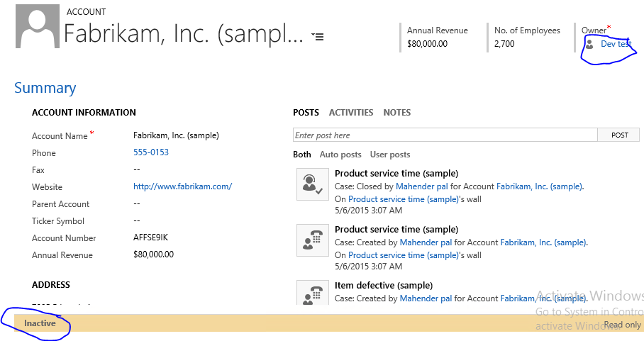The image size is (644, 341).
Task: Click the Enter post here field
Action: point(445,135)
